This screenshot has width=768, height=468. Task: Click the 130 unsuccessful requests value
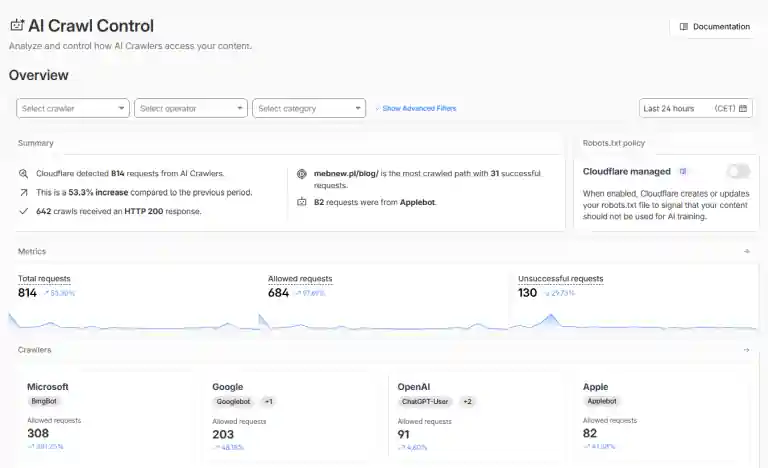coord(528,293)
